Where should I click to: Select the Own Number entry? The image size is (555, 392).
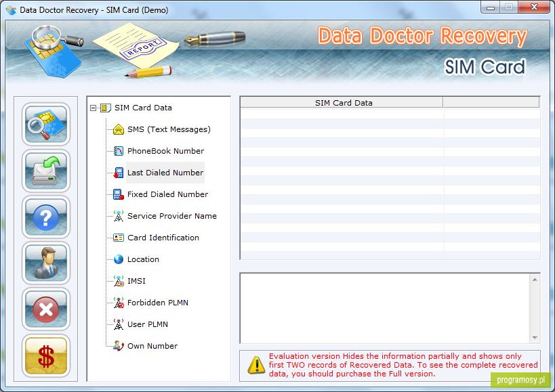152,346
